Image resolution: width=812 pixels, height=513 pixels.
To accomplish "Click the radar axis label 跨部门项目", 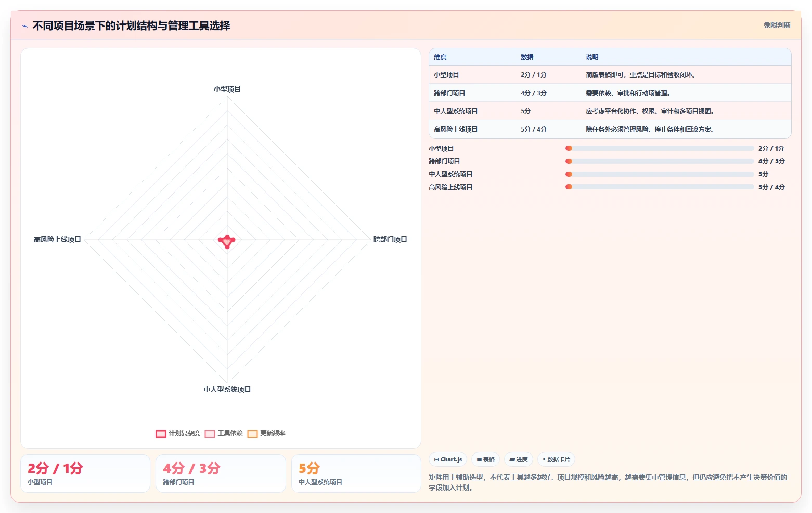I will tap(390, 240).
